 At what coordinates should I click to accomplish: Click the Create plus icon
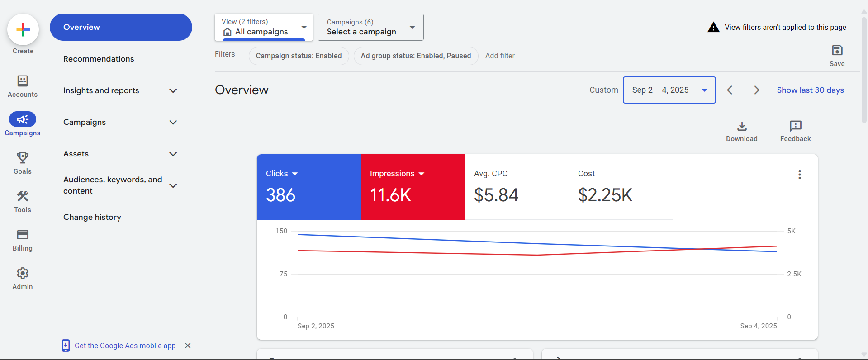point(23,30)
